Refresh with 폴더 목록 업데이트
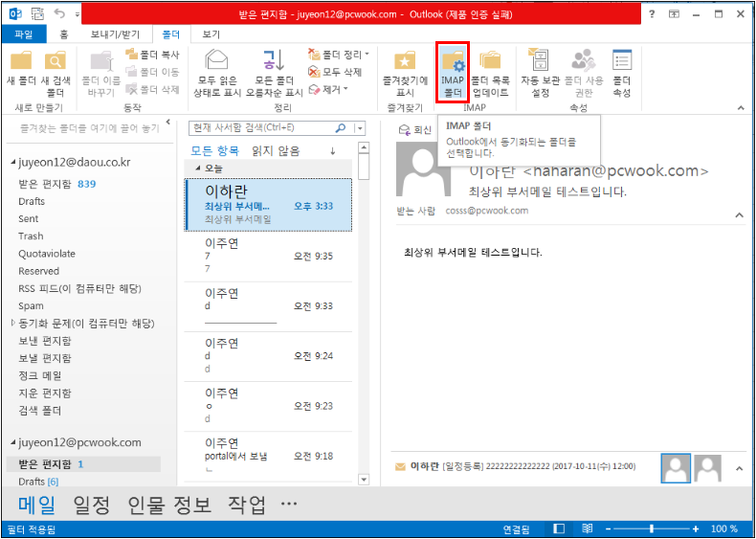 click(x=490, y=73)
